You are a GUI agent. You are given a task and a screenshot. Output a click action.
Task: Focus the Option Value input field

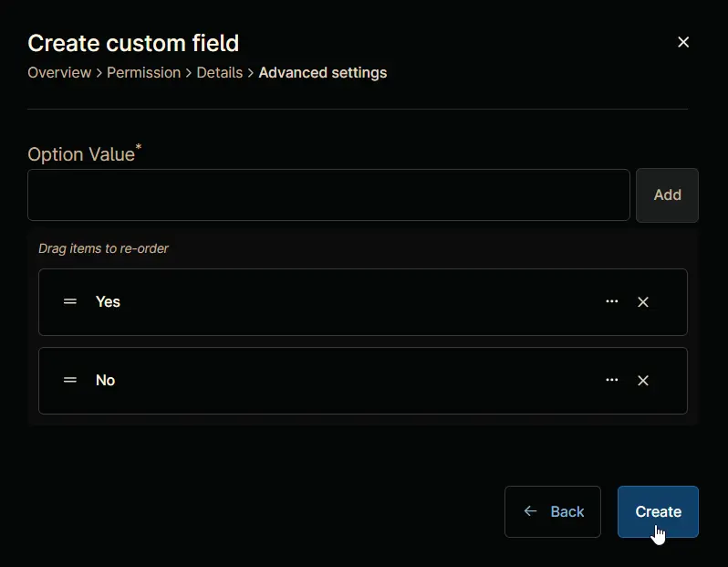(328, 195)
